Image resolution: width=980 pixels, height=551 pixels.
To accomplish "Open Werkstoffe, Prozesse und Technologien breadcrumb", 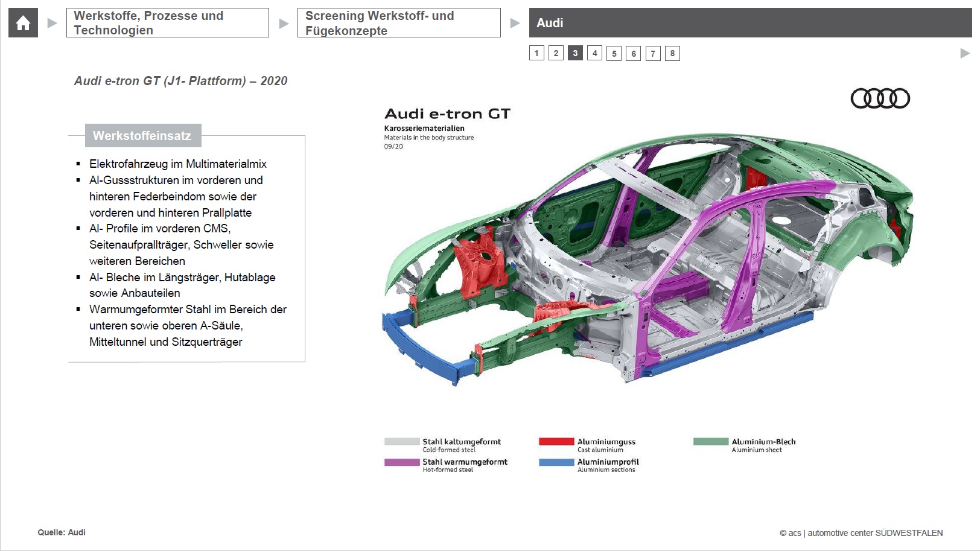I will pos(167,23).
